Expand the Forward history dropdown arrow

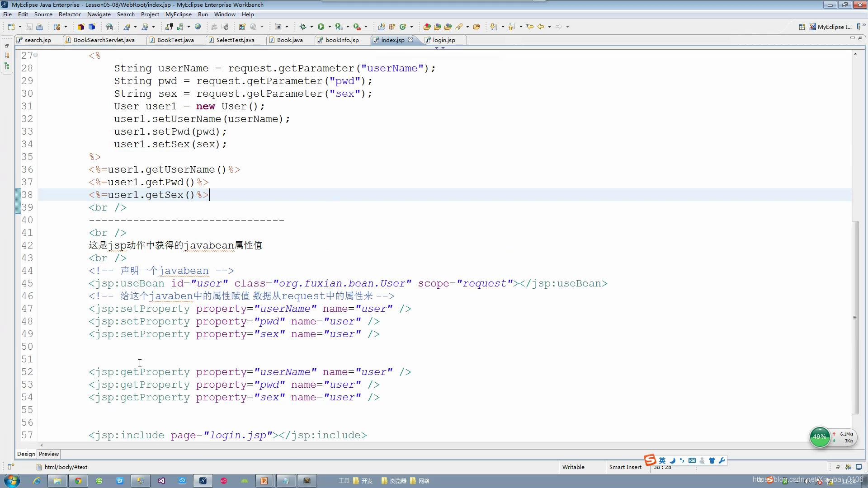coord(567,27)
